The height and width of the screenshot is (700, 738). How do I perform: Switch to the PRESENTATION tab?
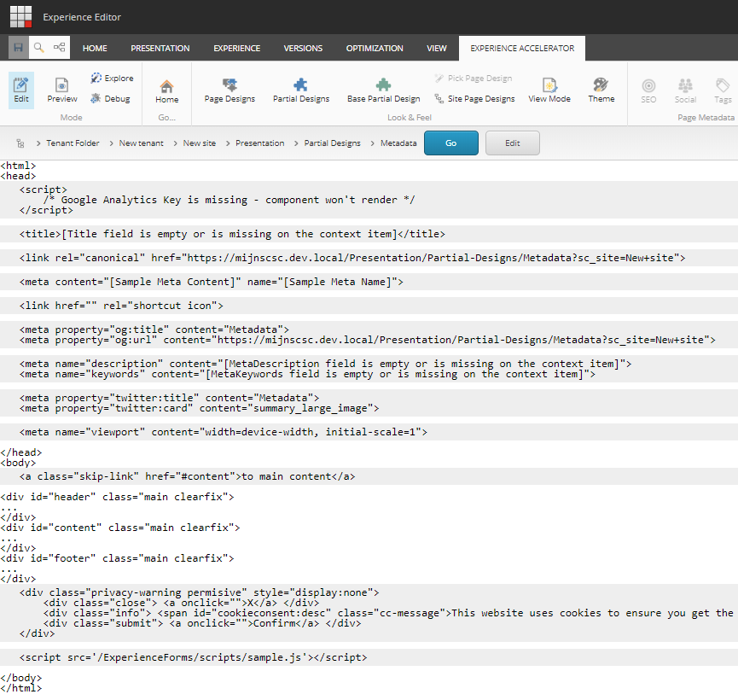coord(160,48)
